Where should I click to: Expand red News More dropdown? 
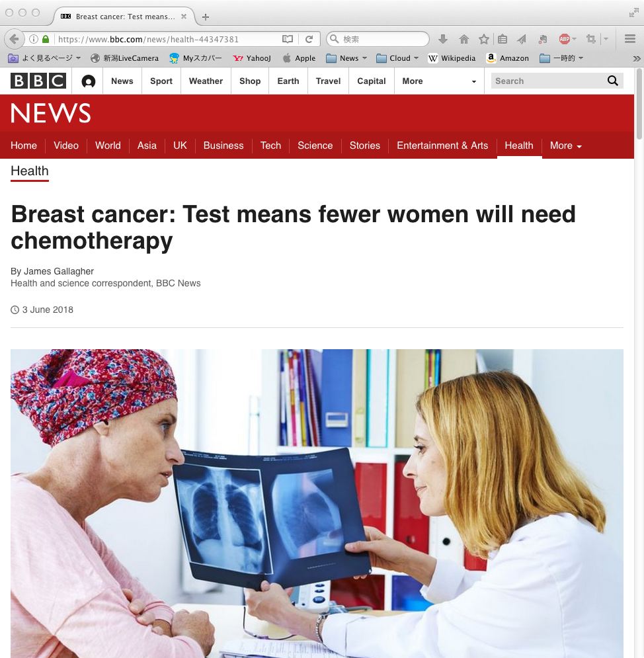[x=565, y=145]
